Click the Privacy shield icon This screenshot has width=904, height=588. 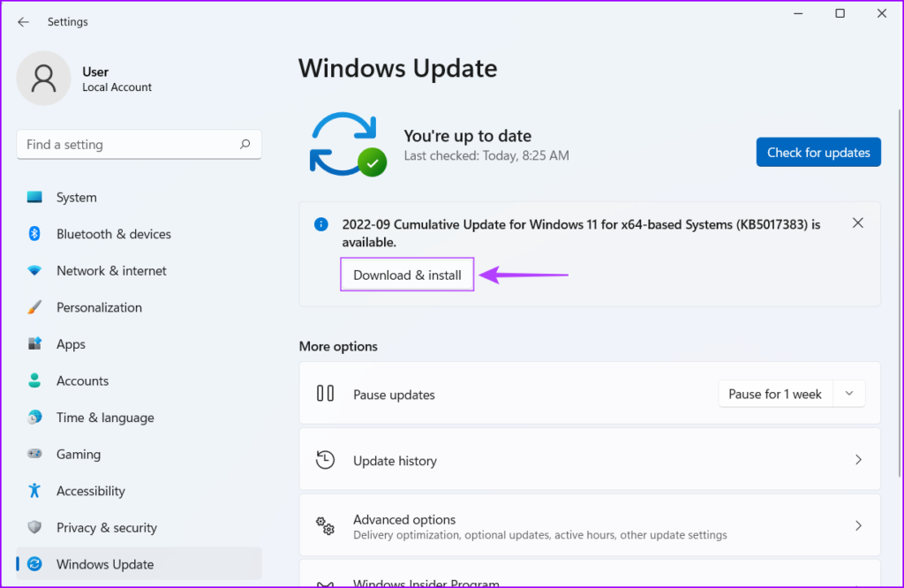[34, 527]
